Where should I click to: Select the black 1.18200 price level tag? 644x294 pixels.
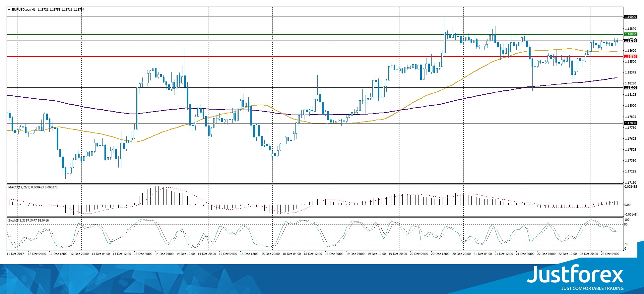(x=630, y=88)
